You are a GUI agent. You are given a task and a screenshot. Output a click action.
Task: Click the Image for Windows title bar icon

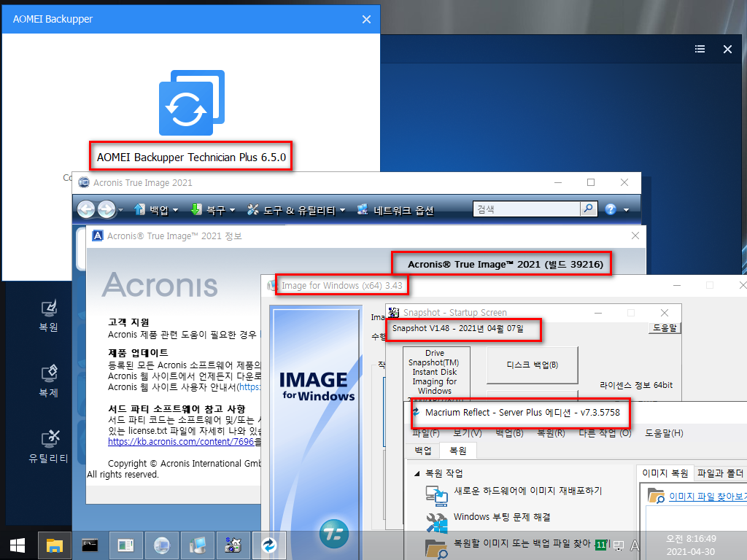[x=271, y=286]
